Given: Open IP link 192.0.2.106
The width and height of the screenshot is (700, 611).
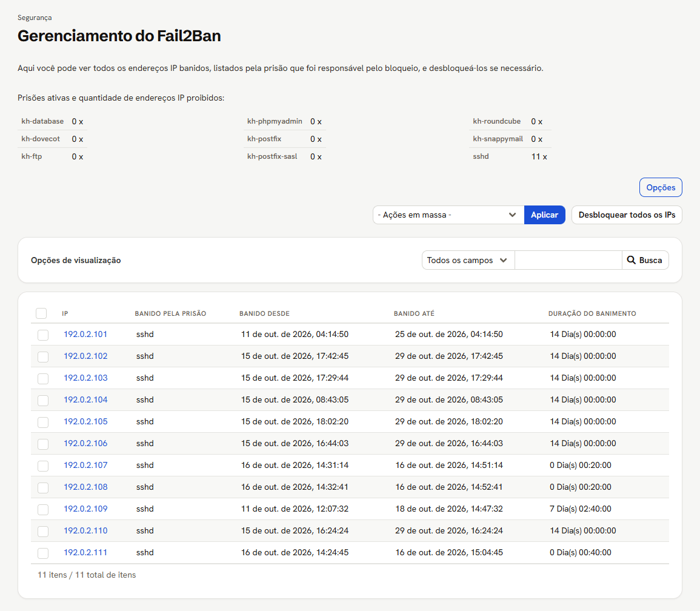Looking at the screenshot, I should [x=85, y=444].
